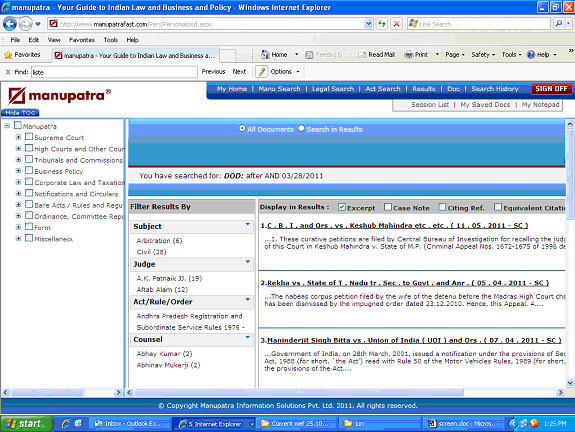Click the Print printer icon

(x=409, y=55)
